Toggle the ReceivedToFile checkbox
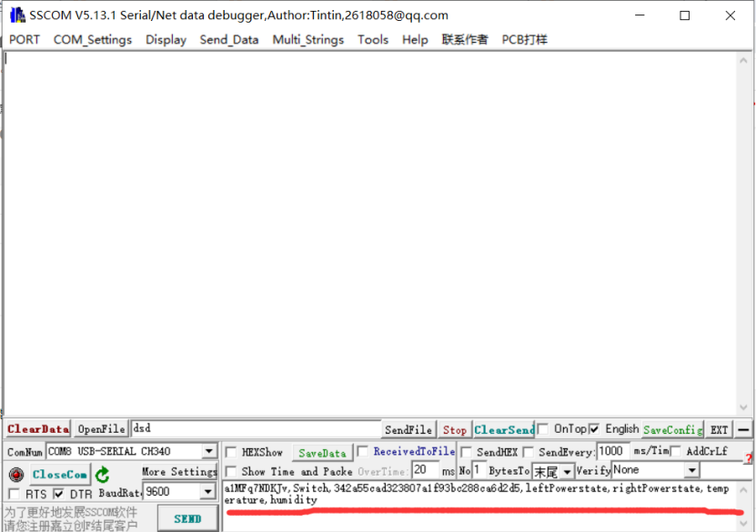Viewport: 756px width, 532px height. point(363,451)
